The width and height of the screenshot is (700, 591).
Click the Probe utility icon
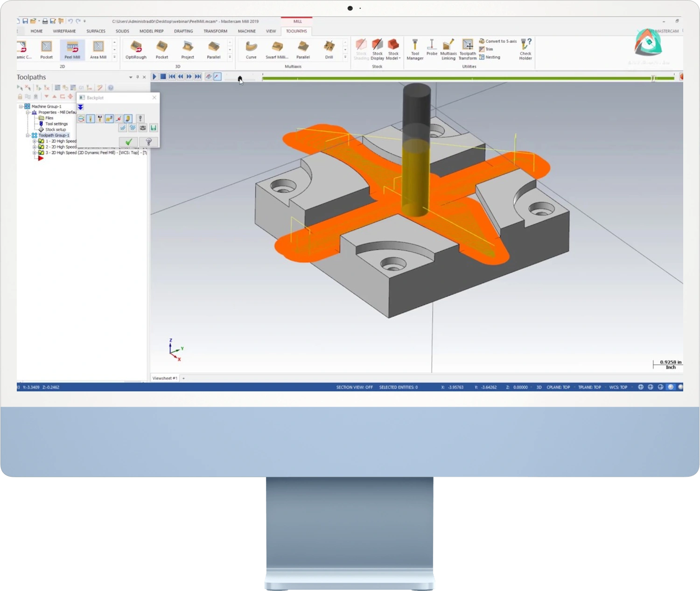tap(432, 48)
